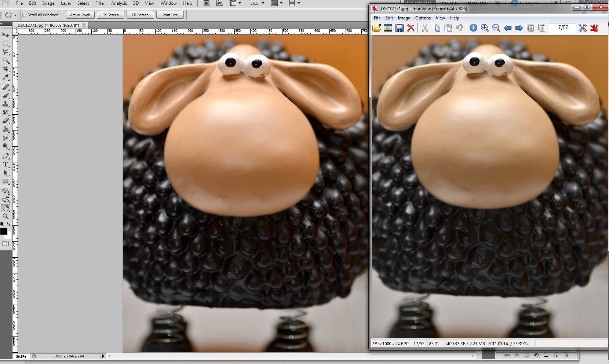Click the IrfanView Undo arrow icon
The height and width of the screenshot is (364, 609).
tap(459, 28)
